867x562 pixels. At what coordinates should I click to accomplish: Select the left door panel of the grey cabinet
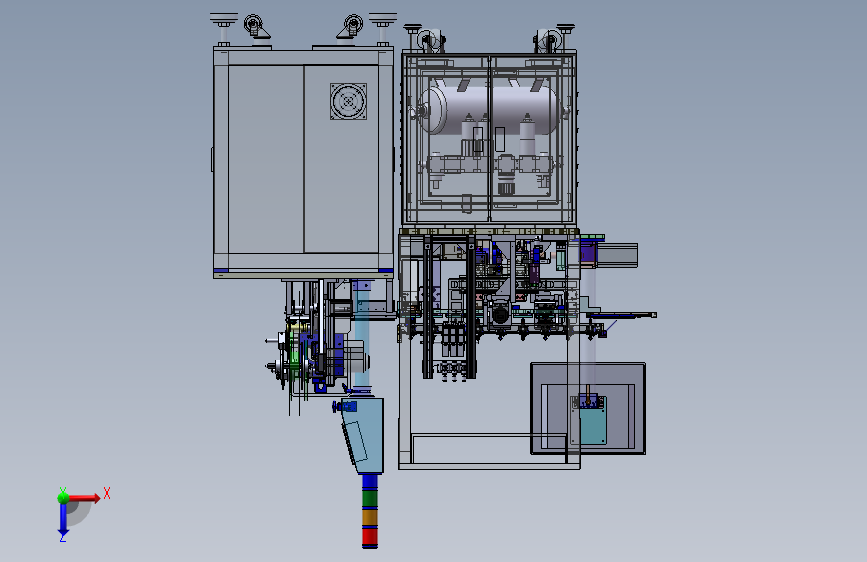[x=266, y=159]
